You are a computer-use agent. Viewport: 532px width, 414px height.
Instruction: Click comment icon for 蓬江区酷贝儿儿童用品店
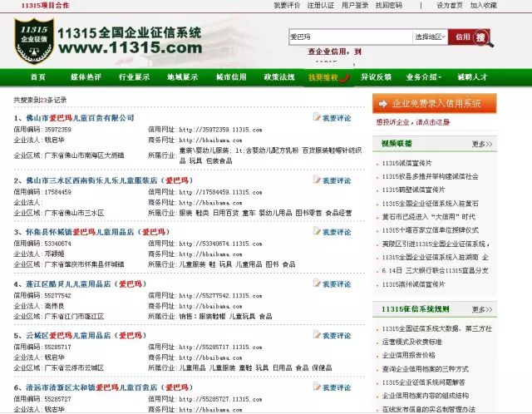pyautogui.click(x=317, y=283)
